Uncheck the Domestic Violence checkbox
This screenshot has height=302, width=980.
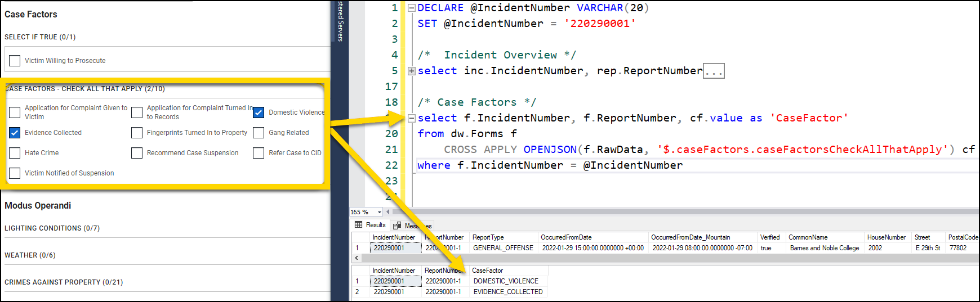[x=259, y=112]
